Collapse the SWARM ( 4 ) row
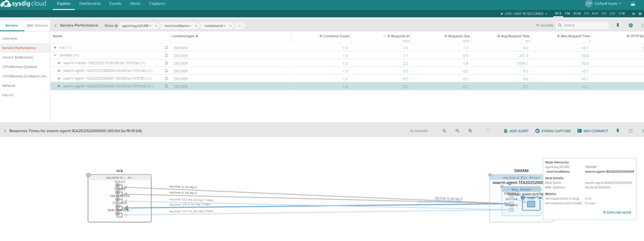This screenshot has width=644, height=241. (x=55, y=55)
